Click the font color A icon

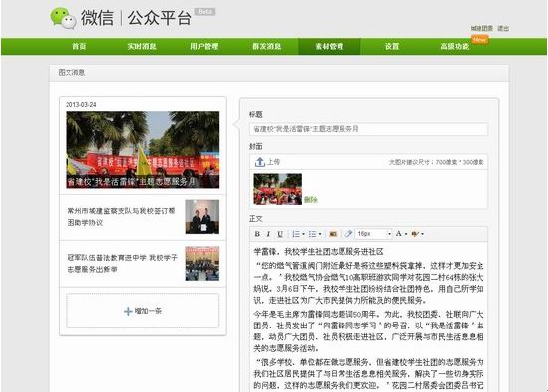(398, 234)
